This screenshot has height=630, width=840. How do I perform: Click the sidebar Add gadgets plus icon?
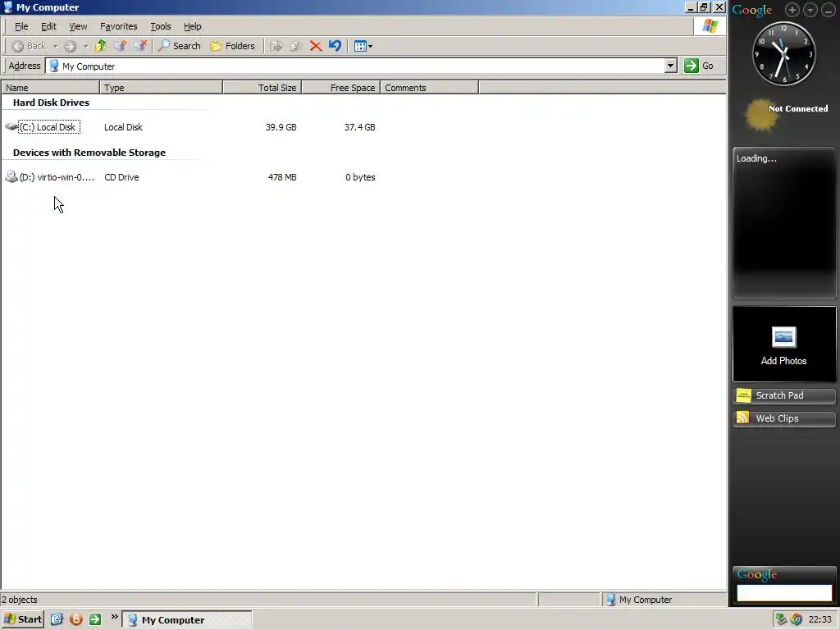(x=792, y=10)
